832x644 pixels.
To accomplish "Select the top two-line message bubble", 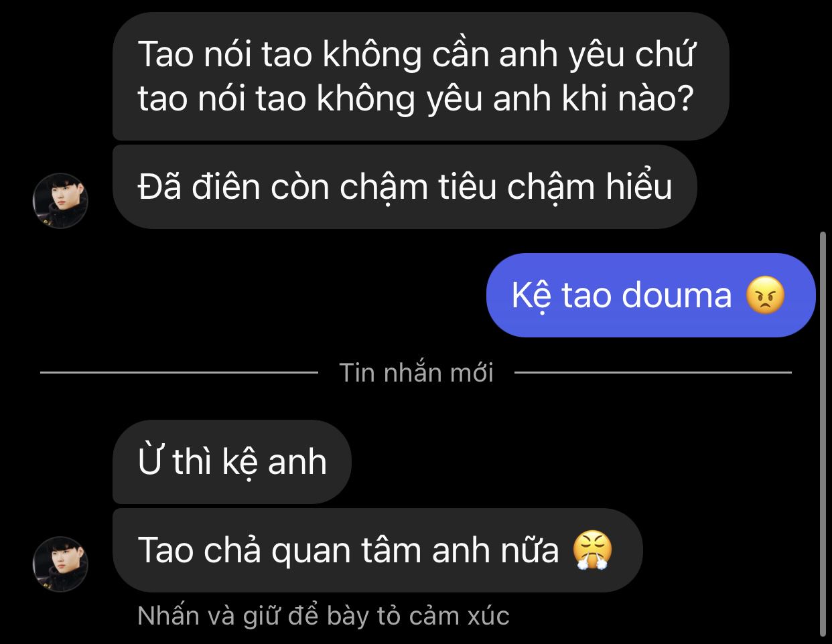I will pos(421,76).
